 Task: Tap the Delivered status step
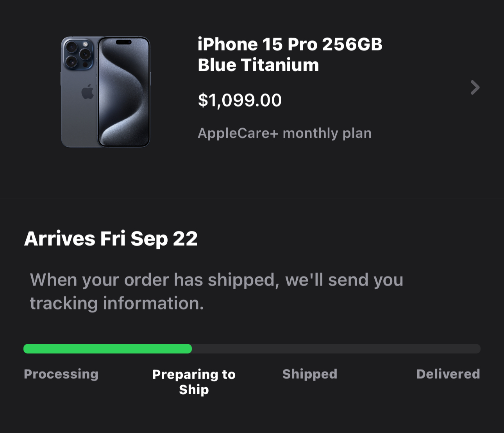448,374
